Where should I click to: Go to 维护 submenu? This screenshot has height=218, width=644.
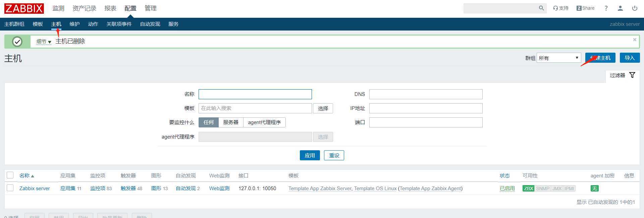tap(74, 24)
